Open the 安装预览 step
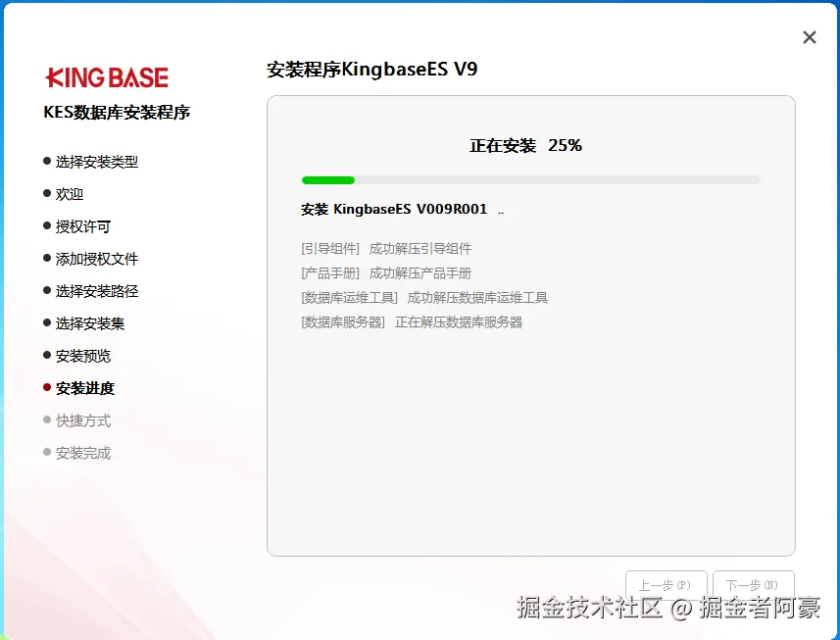The image size is (840, 640). pos(77,356)
